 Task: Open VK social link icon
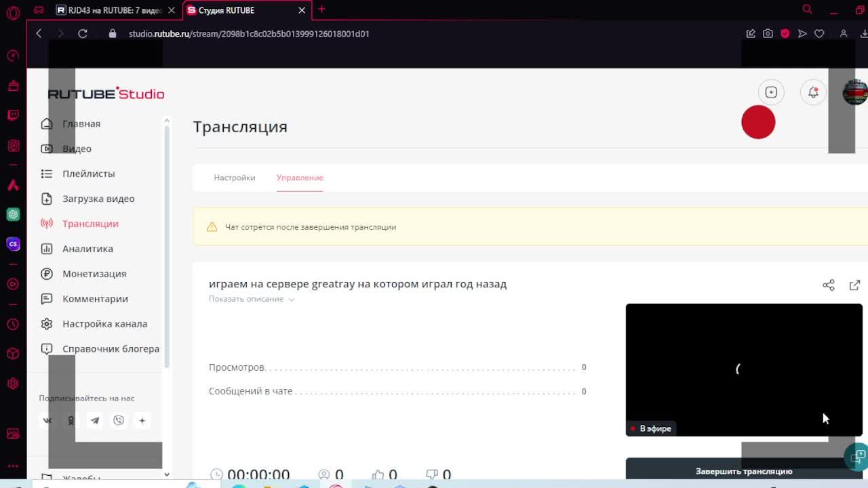(47, 421)
